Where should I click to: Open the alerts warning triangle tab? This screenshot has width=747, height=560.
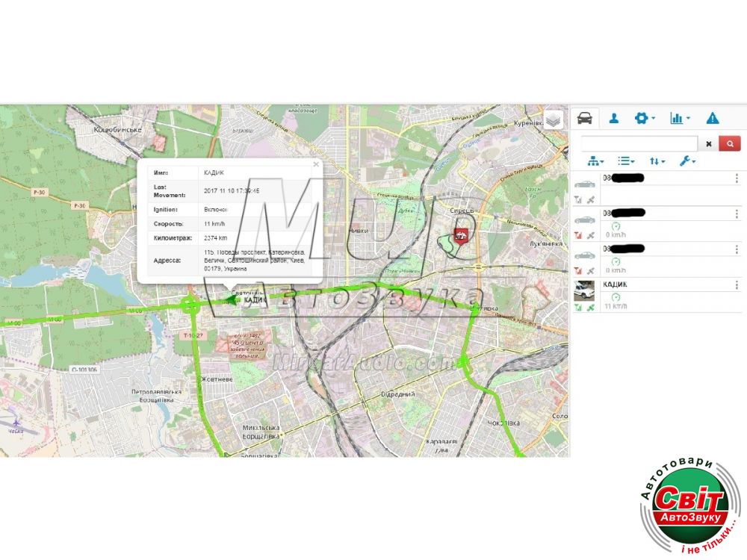pos(713,118)
